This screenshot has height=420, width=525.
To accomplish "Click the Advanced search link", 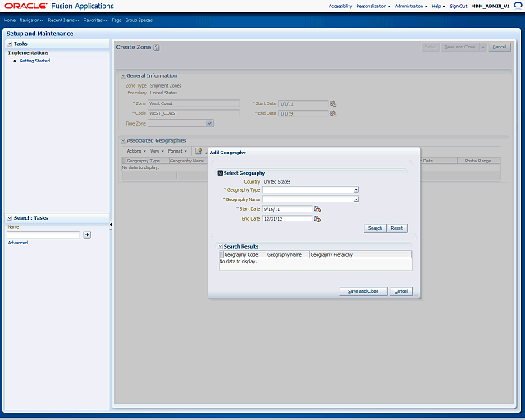I will (x=18, y=243).
